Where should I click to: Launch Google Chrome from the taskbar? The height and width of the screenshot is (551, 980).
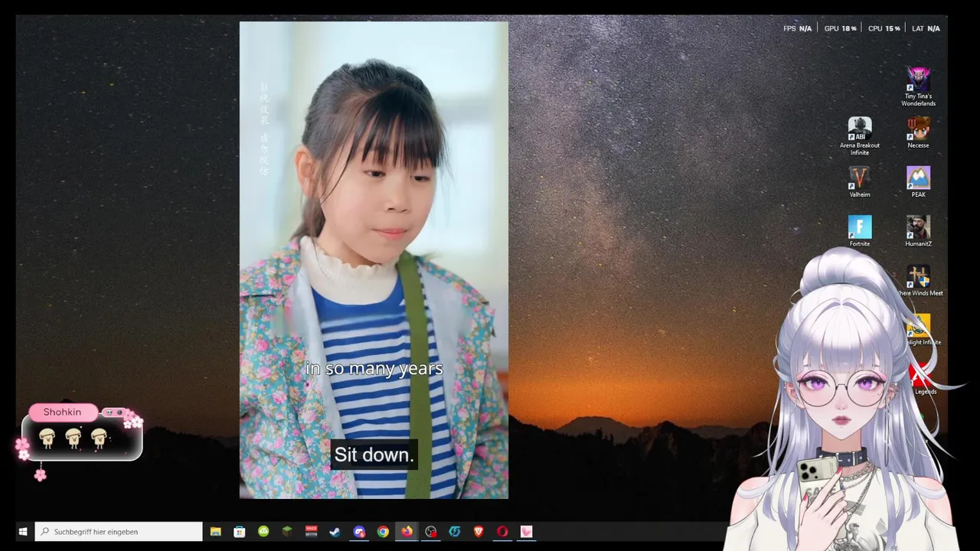[383, 531]
